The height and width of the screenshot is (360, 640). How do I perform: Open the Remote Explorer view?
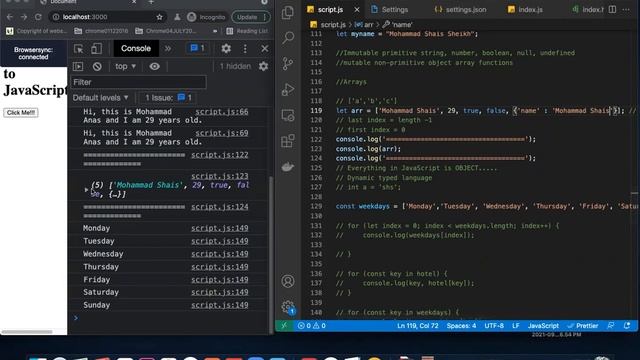[288, 116]
